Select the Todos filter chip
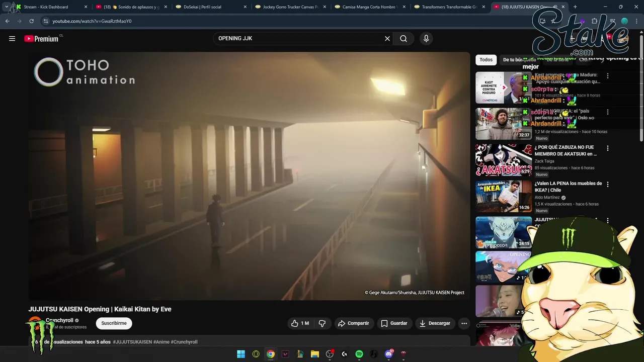Screen dimensions: 644x362 [486, 60]
